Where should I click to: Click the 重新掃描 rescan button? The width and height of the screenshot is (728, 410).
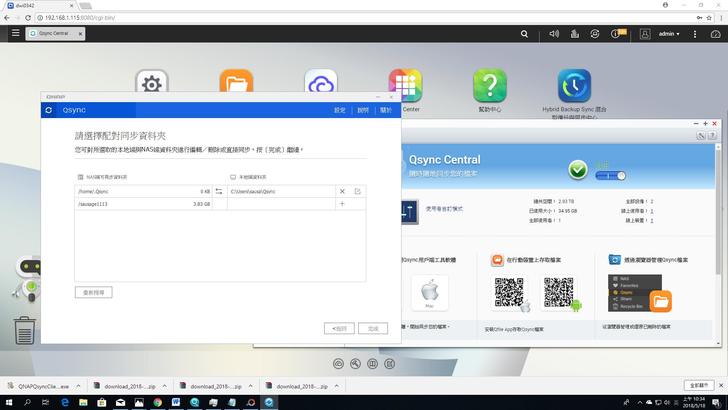coord(94,292)
